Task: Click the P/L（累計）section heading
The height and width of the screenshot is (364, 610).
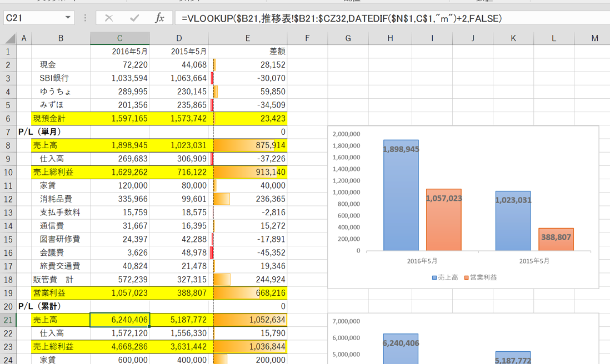Action: click(x=40, y=306)
